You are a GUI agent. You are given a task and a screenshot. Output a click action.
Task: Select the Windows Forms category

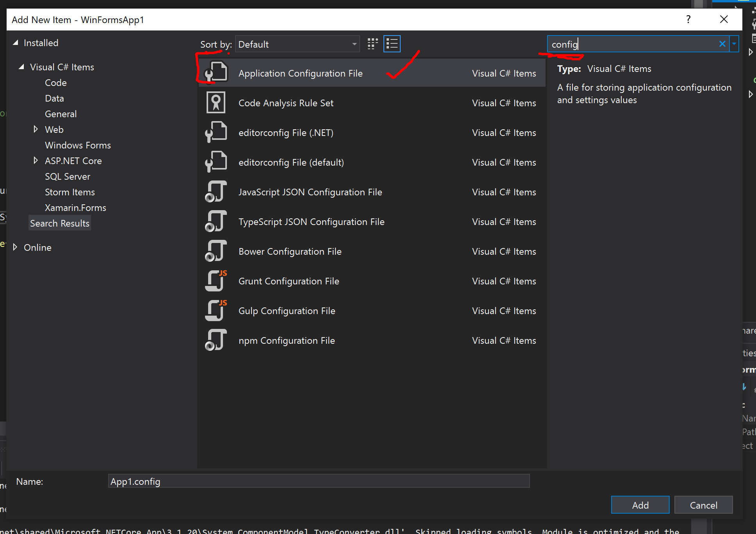click(x=78, y=145)
